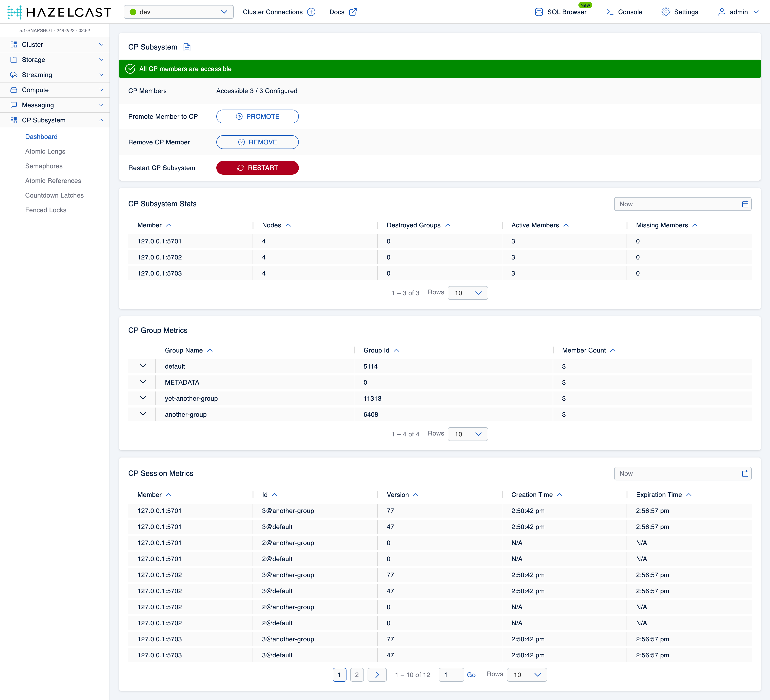Expand the yet-another-group row
The width and height of the screenshot is (770, 700).
coord(143,398)
